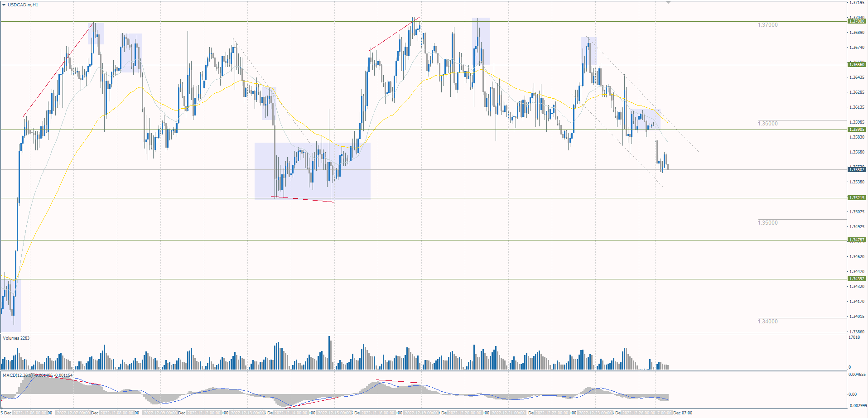Viewport: 868px width, 418px height.
Task: Click the MACD(12,26,9) indicator label
Action: (x=38, y=375)
